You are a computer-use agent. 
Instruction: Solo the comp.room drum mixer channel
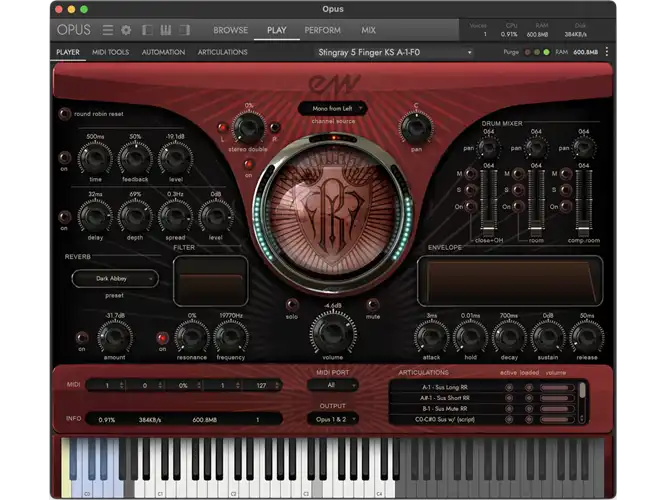pyautogui.click(x=565, y=190)
